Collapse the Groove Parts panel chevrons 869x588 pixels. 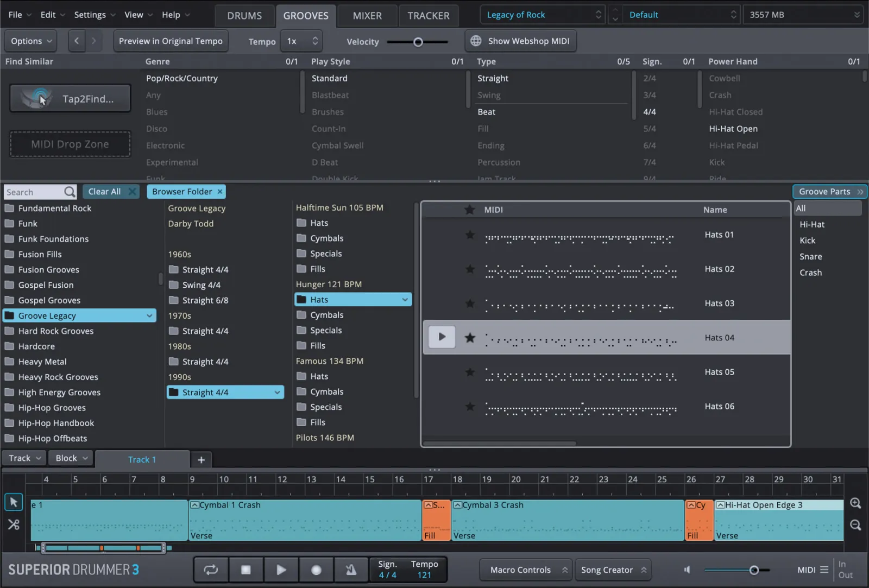tap(860, 192)
